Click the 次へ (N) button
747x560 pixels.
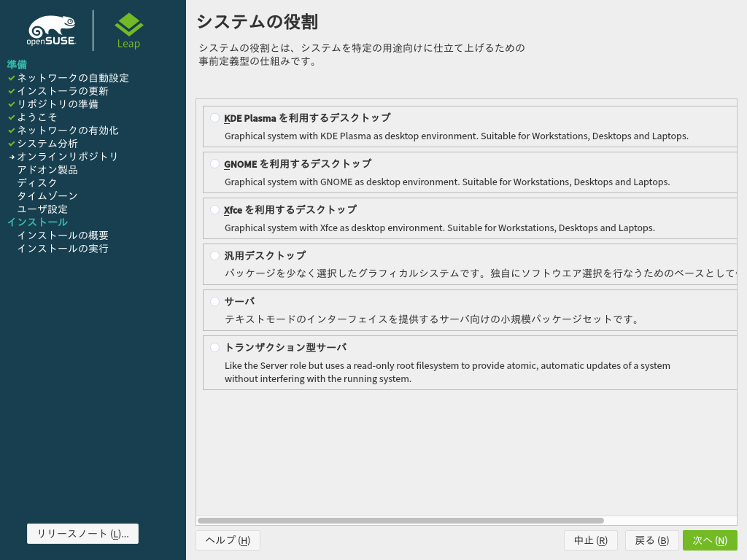[x=709, y=540]
